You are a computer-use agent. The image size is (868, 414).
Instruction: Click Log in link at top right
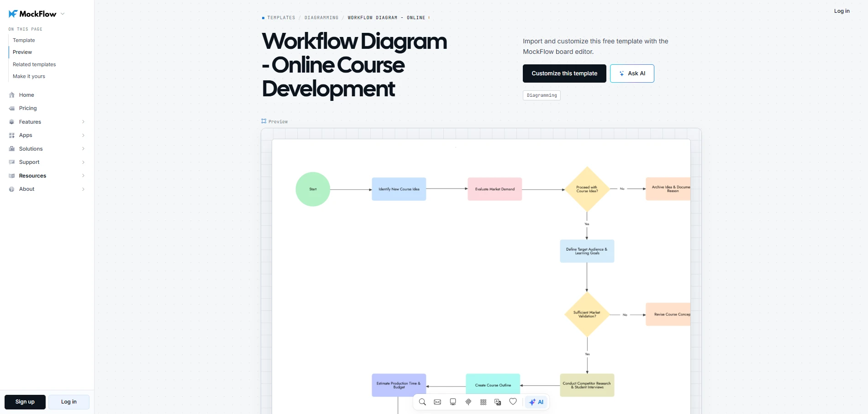click(x=842, y=11)
